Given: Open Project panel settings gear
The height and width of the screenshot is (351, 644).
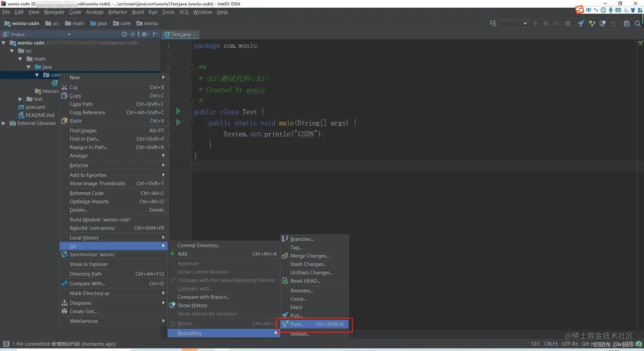Looking at the screenshot, I should pos(145,34).
